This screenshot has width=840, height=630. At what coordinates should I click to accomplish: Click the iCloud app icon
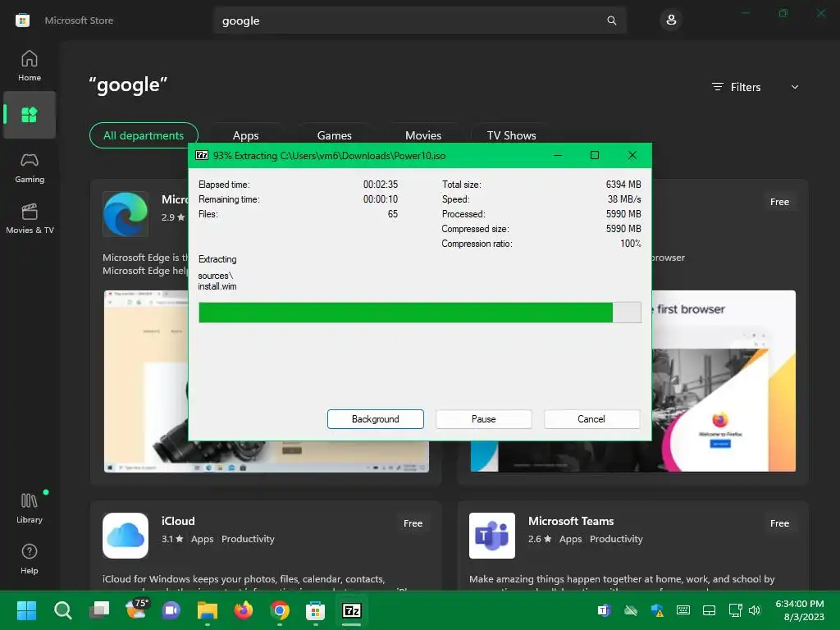tap(126, 536)
